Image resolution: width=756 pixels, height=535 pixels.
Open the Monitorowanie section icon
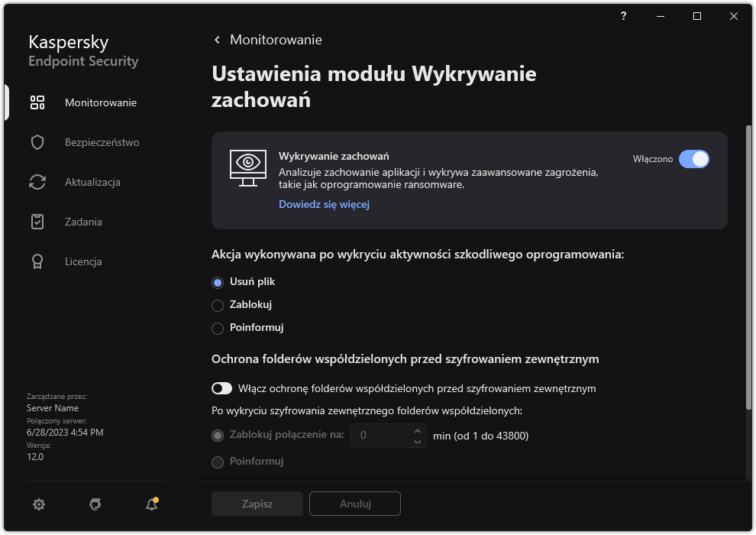[37, 102]
